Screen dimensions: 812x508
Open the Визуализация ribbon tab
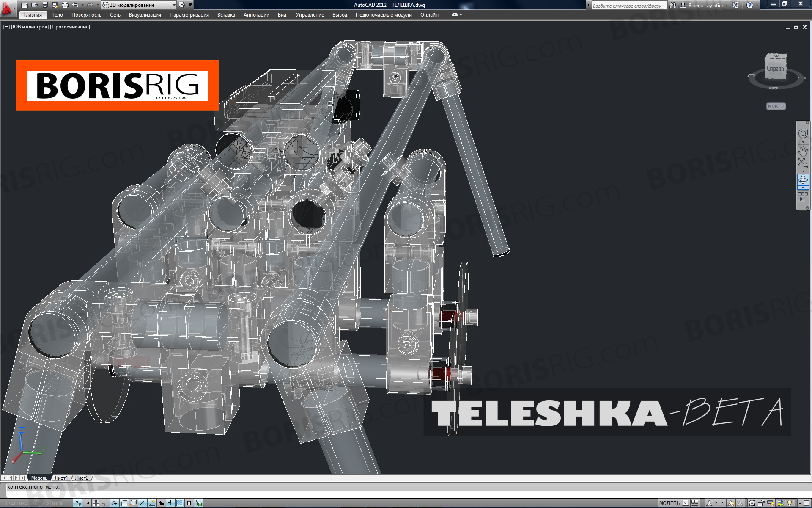tap(145, 15)
